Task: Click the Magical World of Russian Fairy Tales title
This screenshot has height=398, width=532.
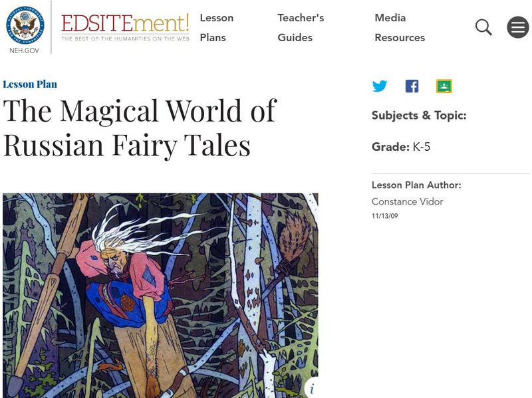Action: coord(140,128)
